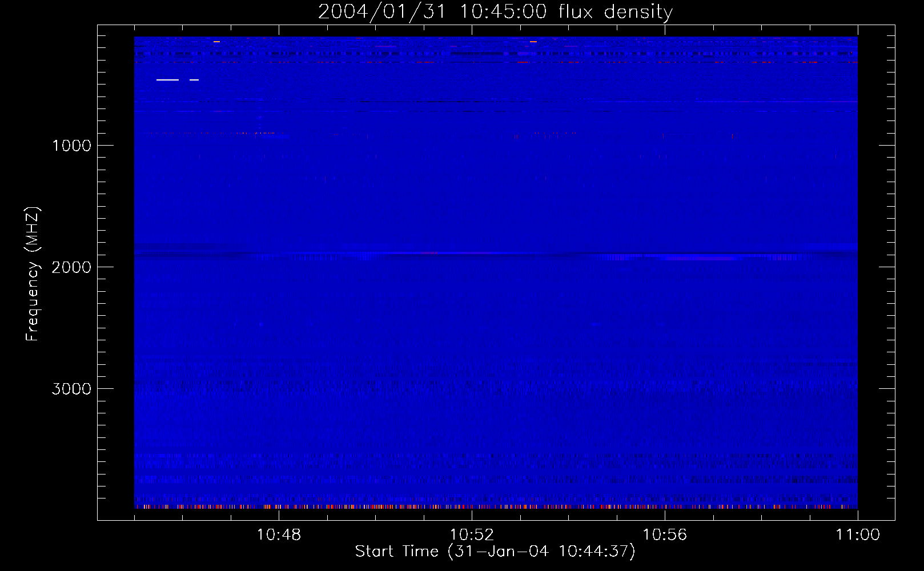Click the 10:56 time tick label
The height and width of the screenshot is (571, 924).
(x=665, y=535)
